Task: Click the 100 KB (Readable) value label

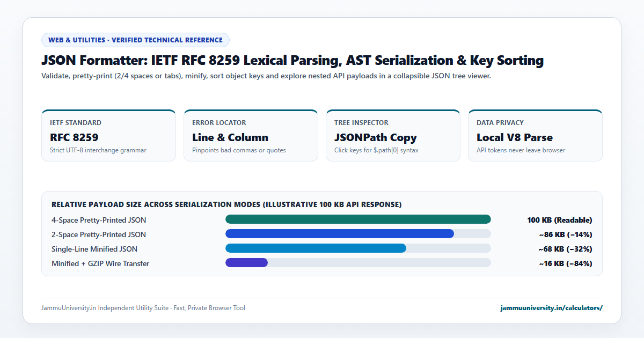Action: (560, 220)
